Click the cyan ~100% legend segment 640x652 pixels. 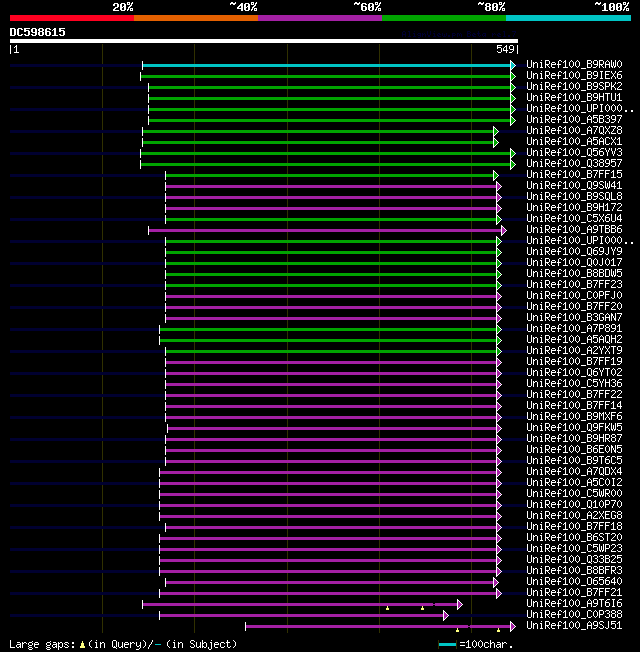click(568, 18)
